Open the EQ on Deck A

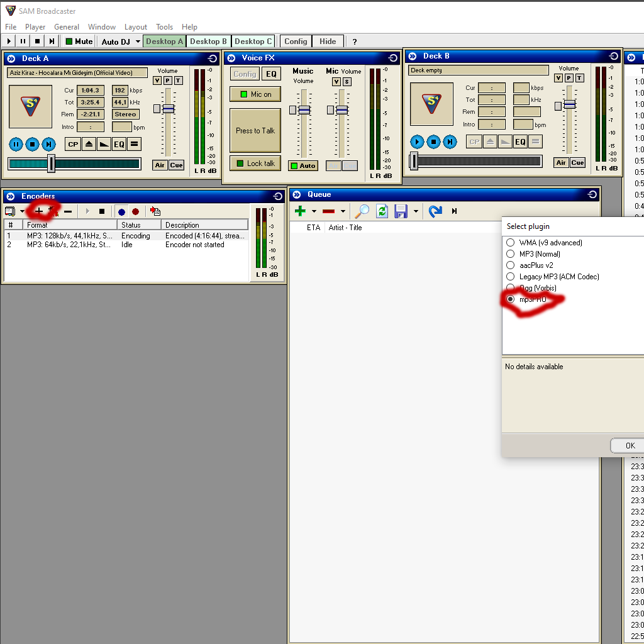pyautogui.click(x=119, y=144)
